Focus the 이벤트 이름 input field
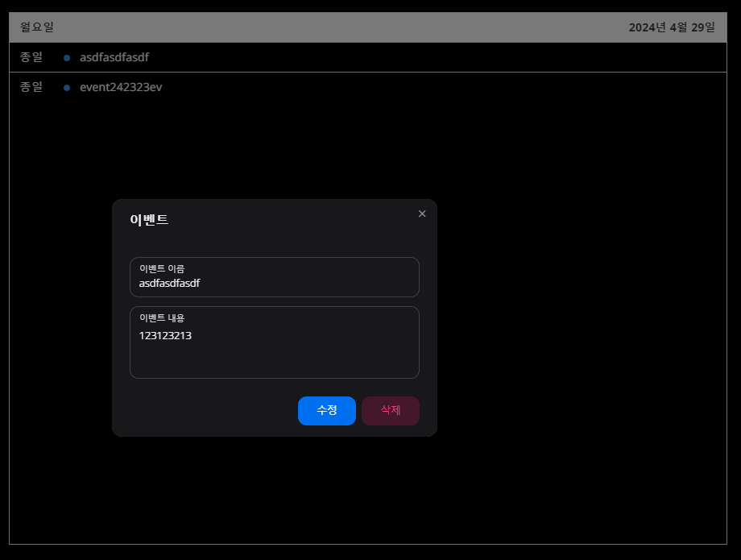Screen dimensions: 741x560 pos(275,277)
